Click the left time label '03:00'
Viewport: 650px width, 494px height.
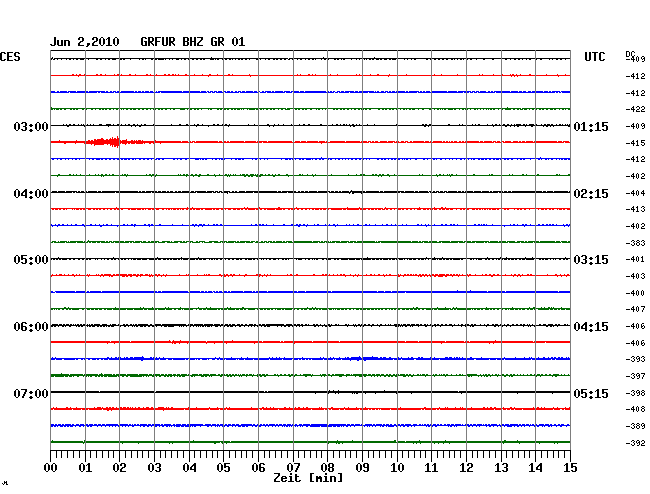pyautogui.click(x=31, y=126)
